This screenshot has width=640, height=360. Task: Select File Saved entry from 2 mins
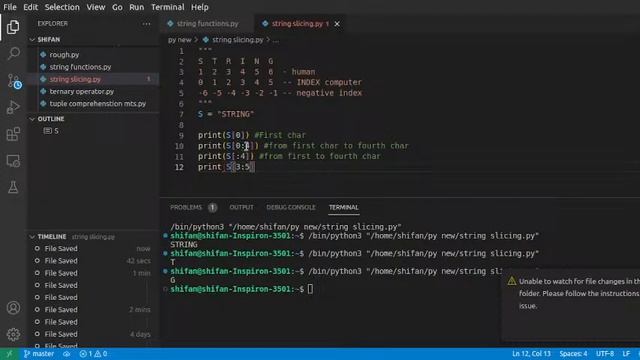tap(93, 310)
